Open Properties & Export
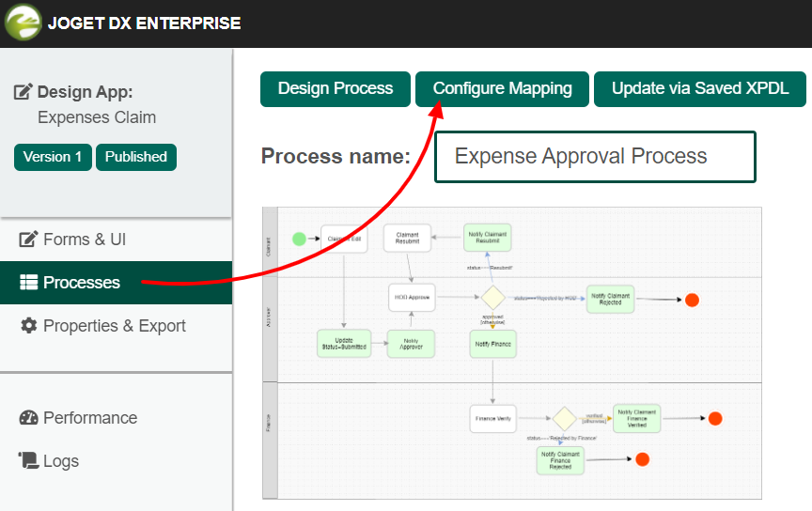Screen dimensions: 812x511 coord(116,326)
